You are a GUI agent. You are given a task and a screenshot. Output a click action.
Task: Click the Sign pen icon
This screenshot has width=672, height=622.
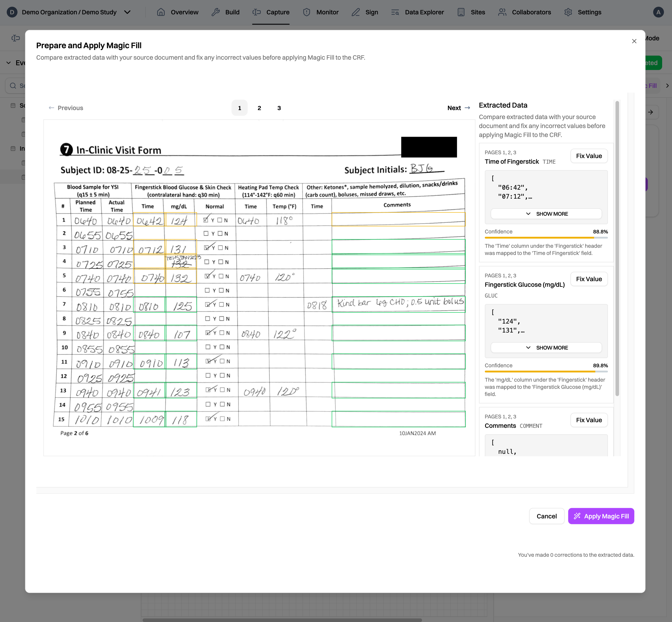pyautogui.click(x=355, y=12)
